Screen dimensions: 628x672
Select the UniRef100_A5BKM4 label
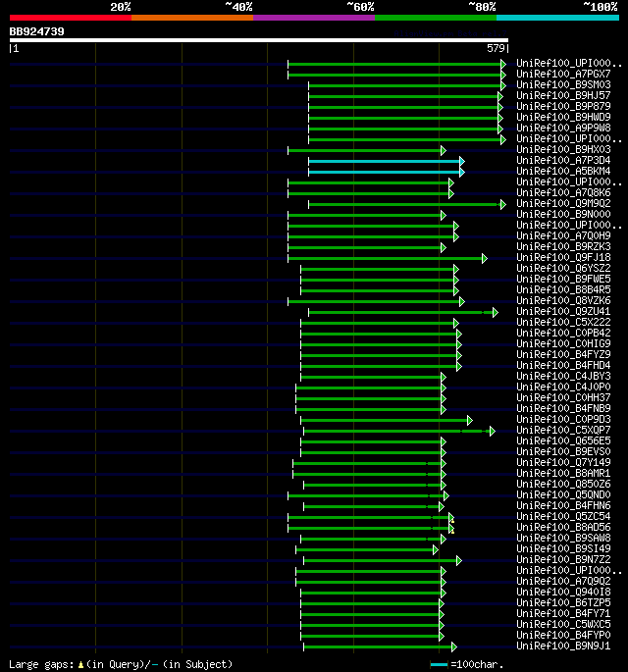coord(563,171)
